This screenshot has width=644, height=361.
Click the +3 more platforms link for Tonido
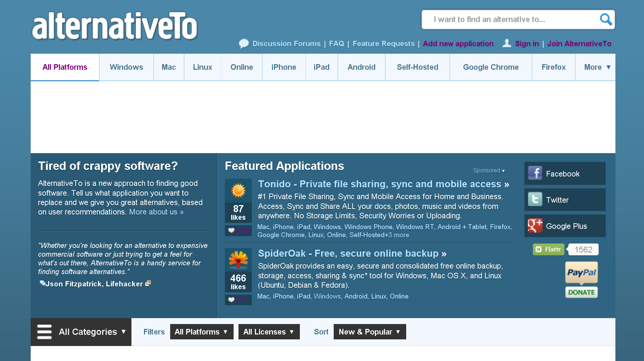397,235
